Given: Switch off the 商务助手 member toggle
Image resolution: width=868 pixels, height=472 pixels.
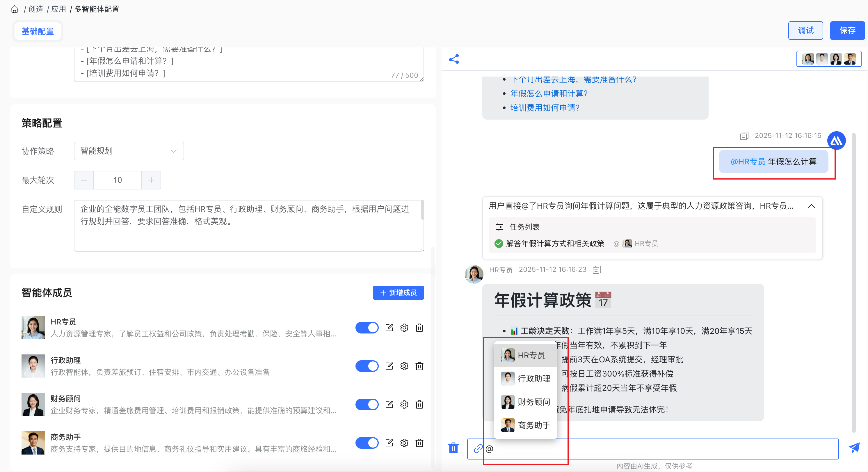Looking at the screenshot, I should 367,443.
